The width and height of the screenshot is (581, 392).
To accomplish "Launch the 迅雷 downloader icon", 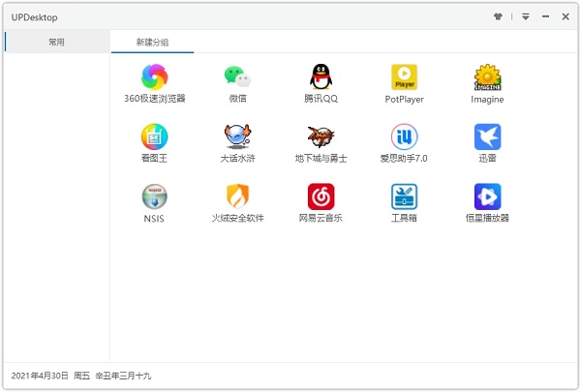I will 488,136.
